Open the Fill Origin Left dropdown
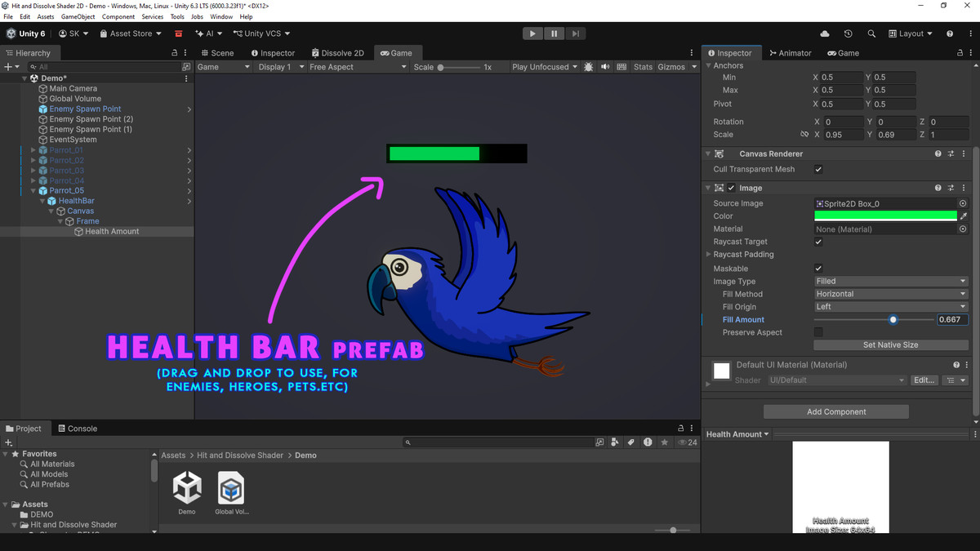This screenshot has height=551, width=980. (x=891, y=307)
